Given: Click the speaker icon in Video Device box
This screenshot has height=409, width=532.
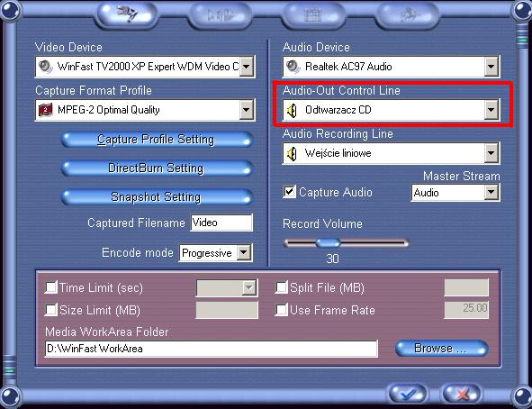Looking at the screenshot, I should click(x=46, y=66).
